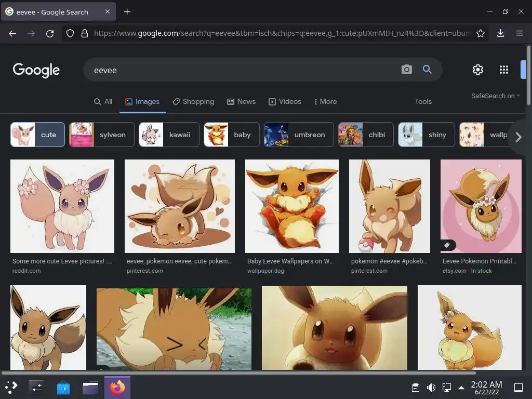This screenshot has width=532, height=399.
Task: Open the tracking protection shield icon
Action: [x=70, y=33]
